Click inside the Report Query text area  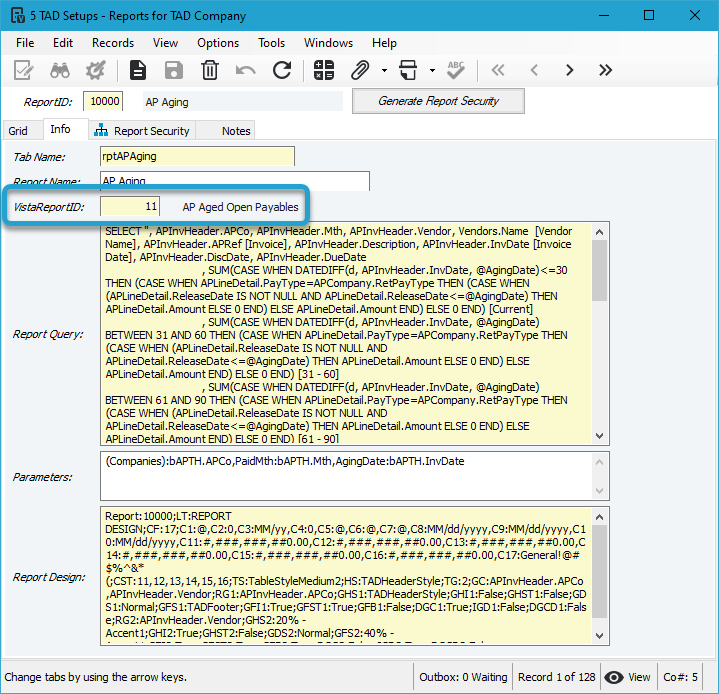coord(347,333)
